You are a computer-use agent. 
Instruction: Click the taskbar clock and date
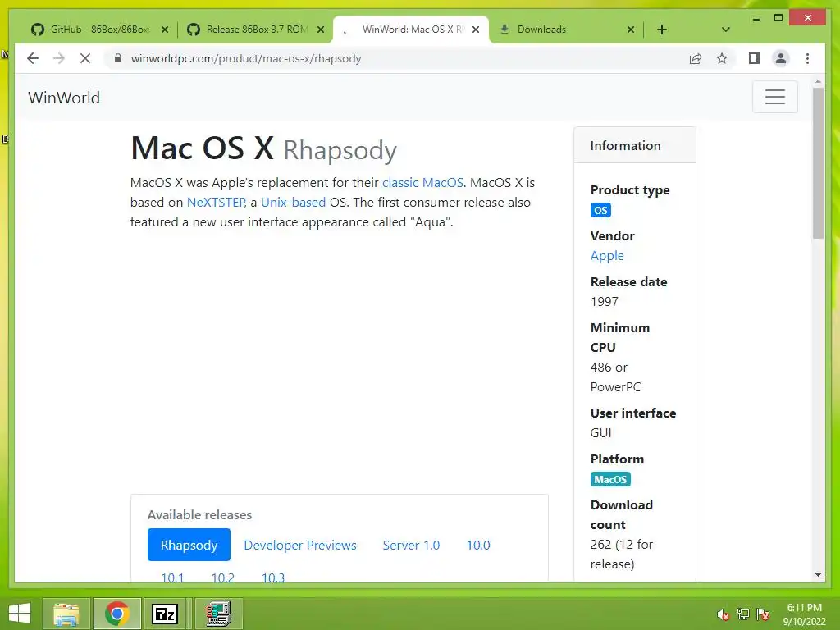coord(804,614)
